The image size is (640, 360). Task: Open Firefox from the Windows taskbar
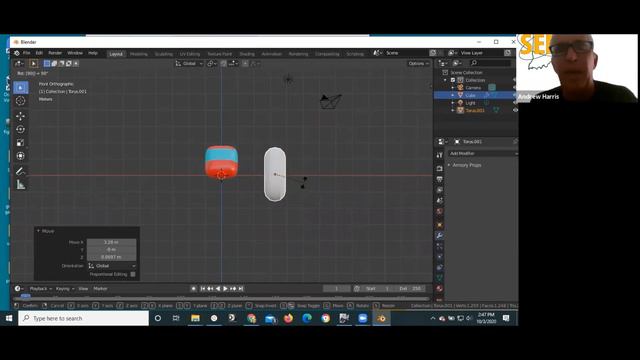click(288, 318)
